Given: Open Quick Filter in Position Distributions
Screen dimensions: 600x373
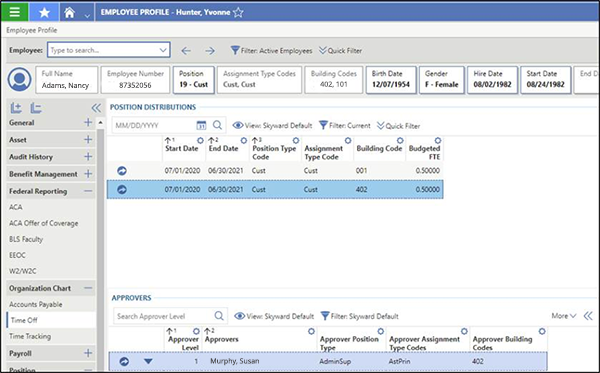Looking at the screenshot, I should [x=398, y=125].
